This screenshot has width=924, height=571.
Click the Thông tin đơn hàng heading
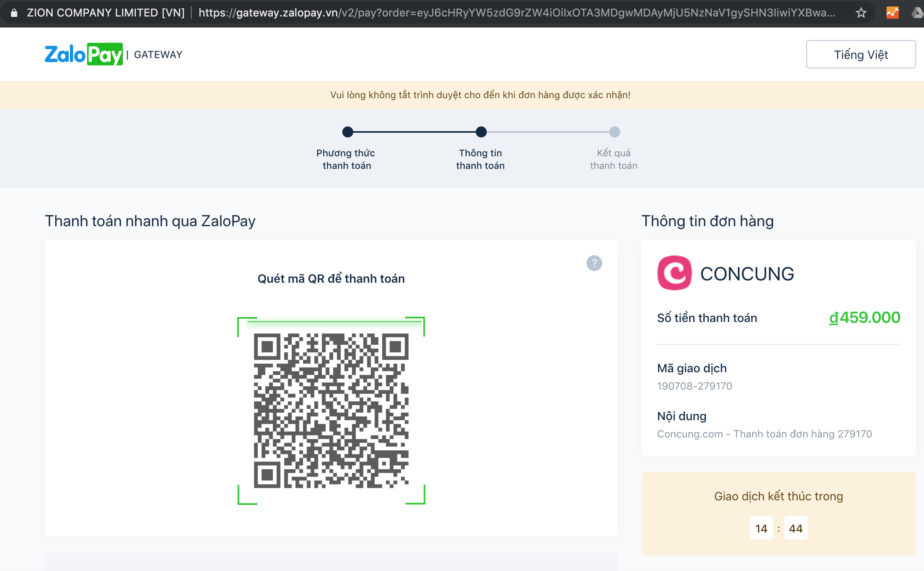[707, 221]
